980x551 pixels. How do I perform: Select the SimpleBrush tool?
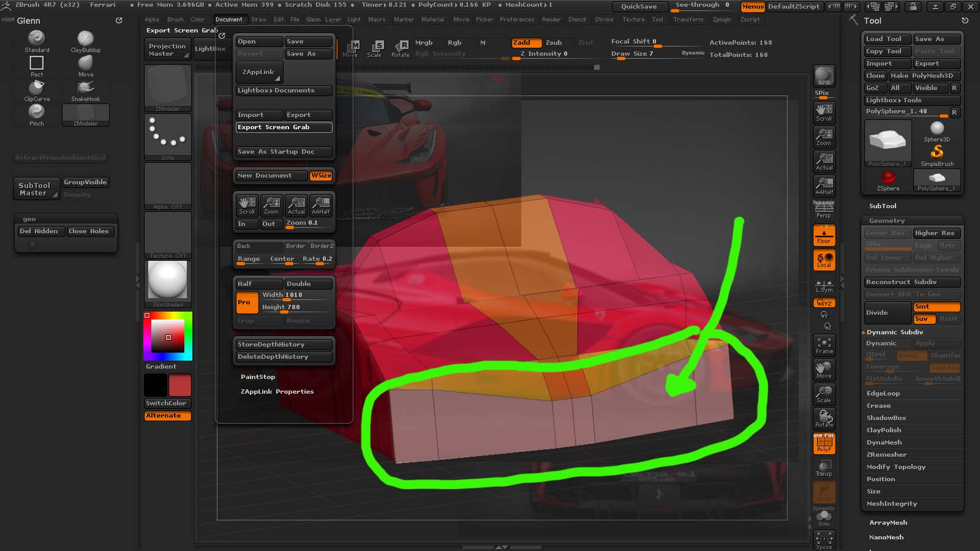click(937, 156)
